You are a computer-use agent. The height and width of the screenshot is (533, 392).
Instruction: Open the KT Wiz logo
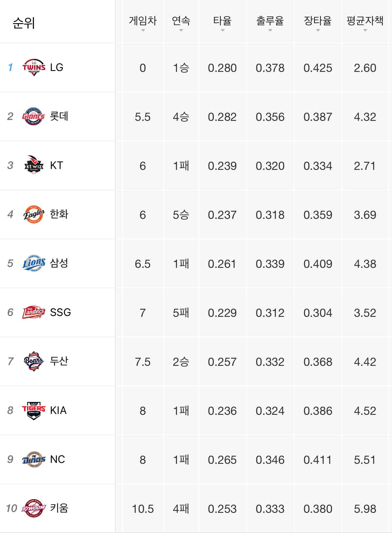point(34,165)
